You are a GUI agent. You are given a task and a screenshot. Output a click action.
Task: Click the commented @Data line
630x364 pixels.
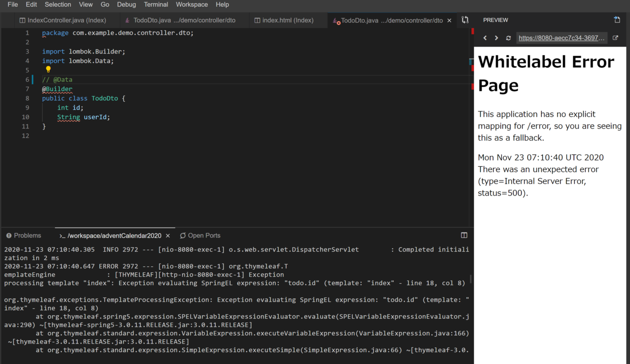57,80
